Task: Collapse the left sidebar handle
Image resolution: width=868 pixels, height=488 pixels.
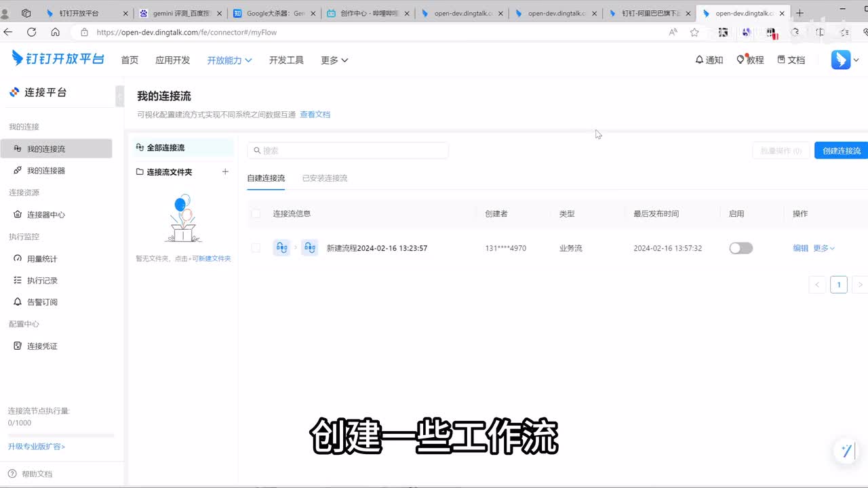Action: [x=120, y=97]
